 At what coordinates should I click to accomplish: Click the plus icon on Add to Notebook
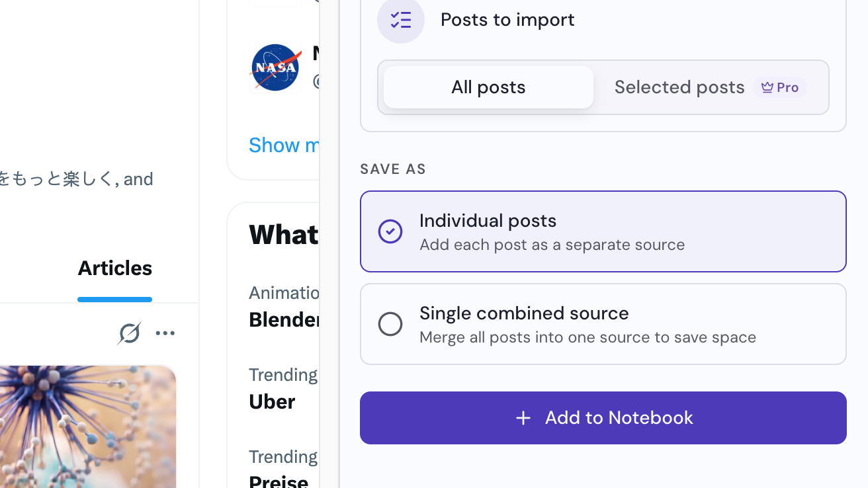523,418
